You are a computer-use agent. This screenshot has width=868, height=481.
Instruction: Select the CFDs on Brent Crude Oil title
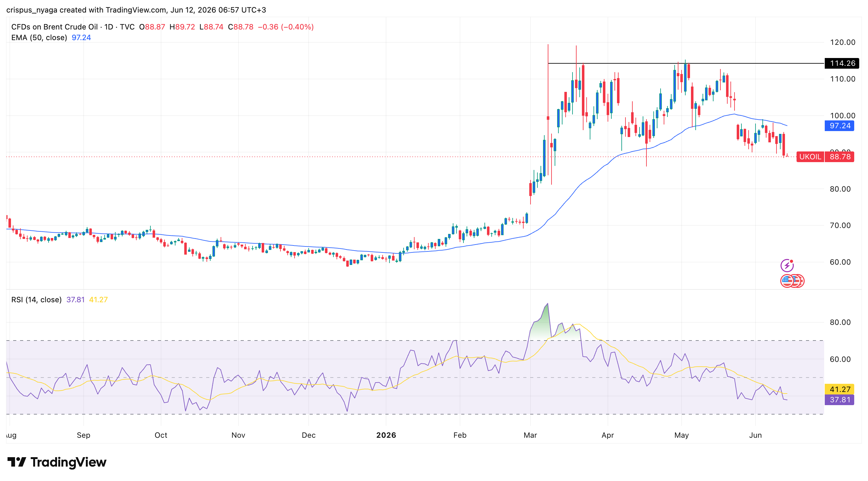click(54, 27)
